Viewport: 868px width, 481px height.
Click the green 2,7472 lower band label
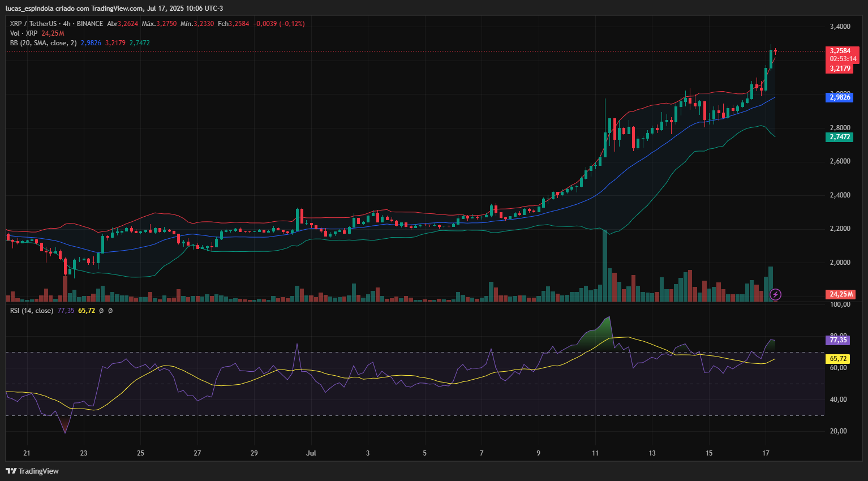(840, 137)
